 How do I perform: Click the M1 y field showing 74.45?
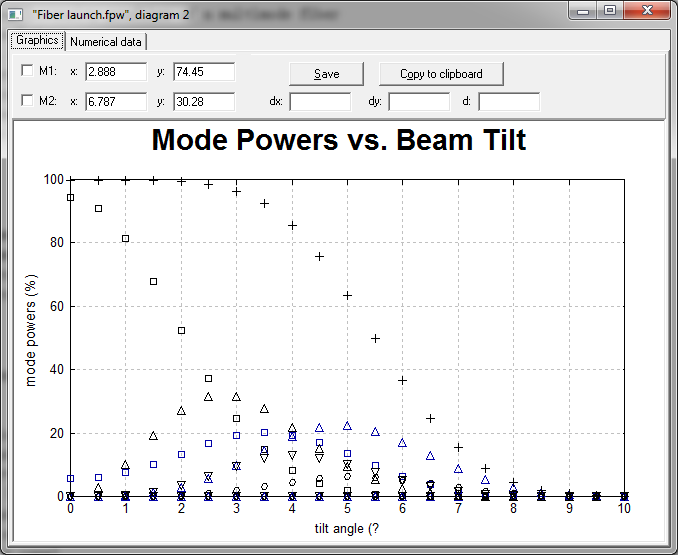point(204,72)
